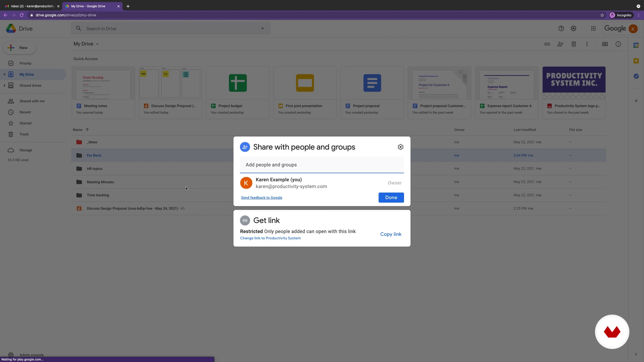Click the trash remove toolbar icon

[x=574, y=44]
